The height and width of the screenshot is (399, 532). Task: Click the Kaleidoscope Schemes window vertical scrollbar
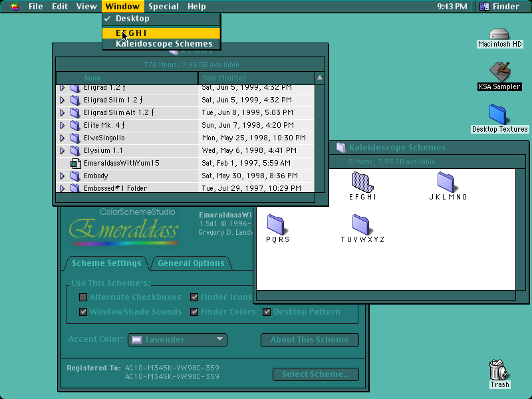(521, 229)
